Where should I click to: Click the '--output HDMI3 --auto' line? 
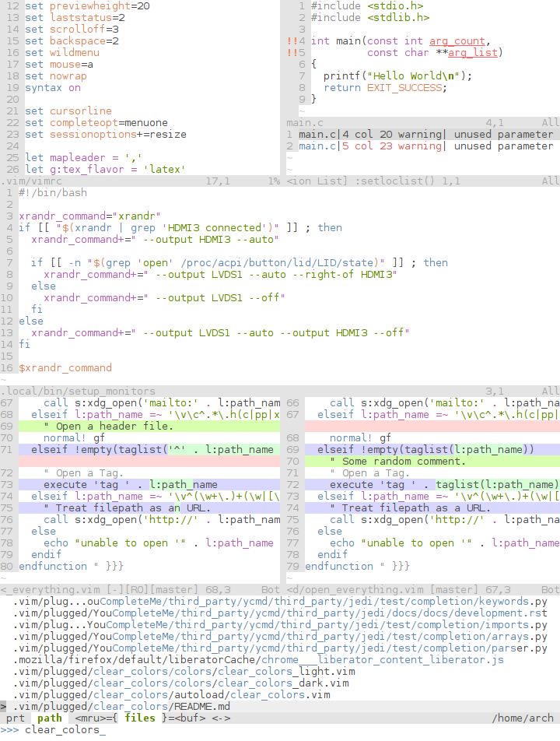coord(155,240)
